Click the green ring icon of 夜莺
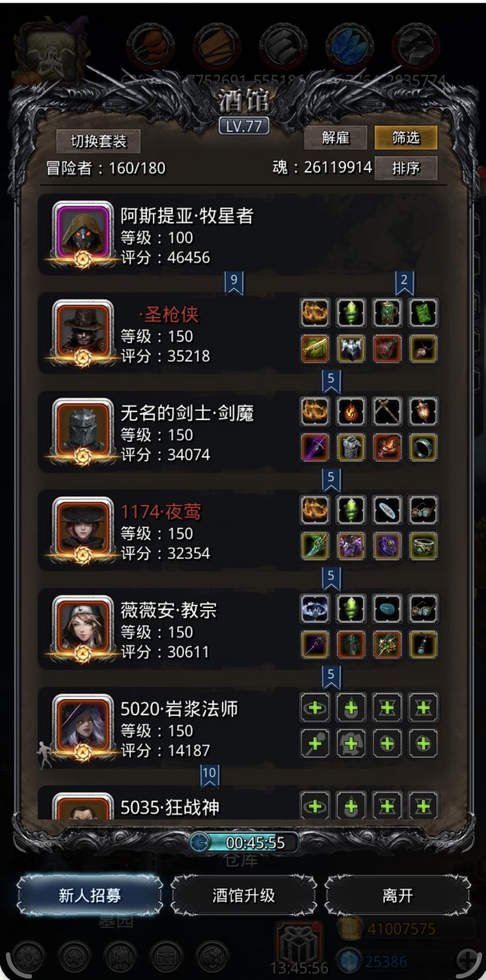 click(x=423, y=546)
